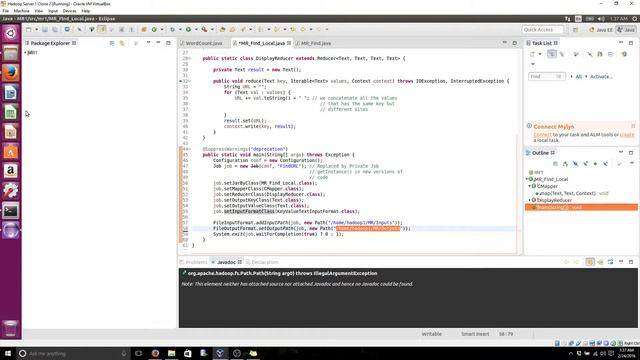Toggle Mark Occurrences toolbar button

coord(101,29)
